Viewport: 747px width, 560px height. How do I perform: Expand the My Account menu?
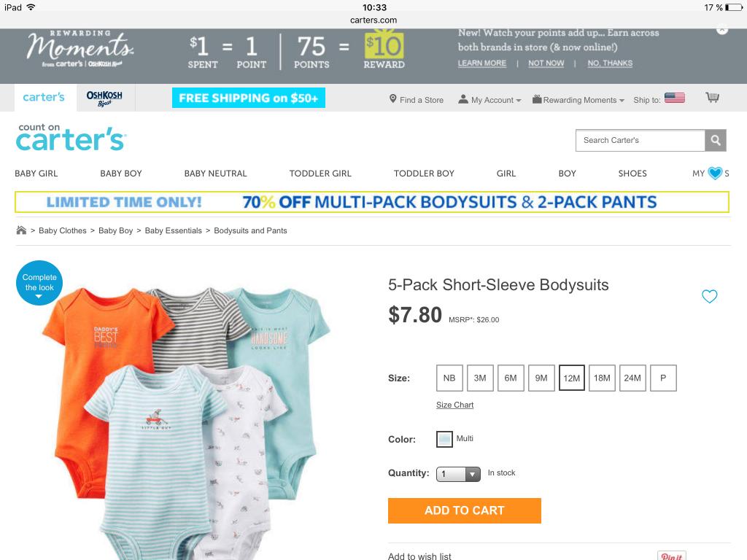pyautogui.click(x=489, y=100)
